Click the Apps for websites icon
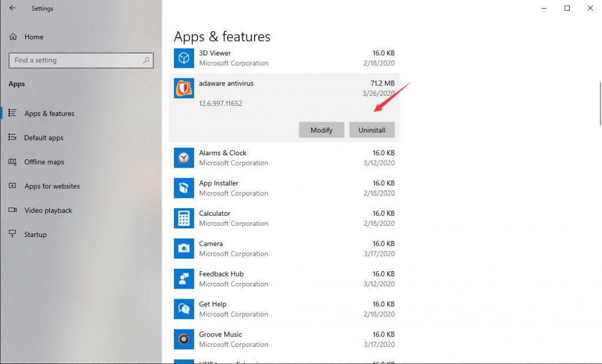Screen dimensions: 602x364 click(x=12, y=186)
